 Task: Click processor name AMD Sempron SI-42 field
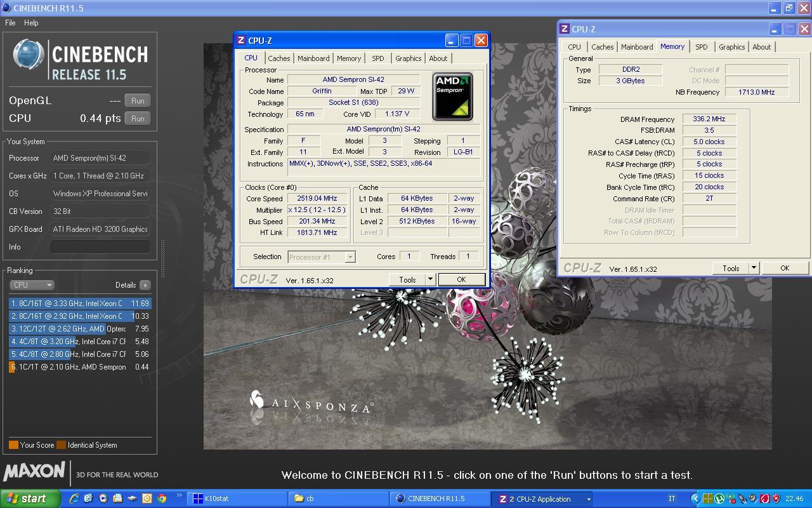click(353, 79)
